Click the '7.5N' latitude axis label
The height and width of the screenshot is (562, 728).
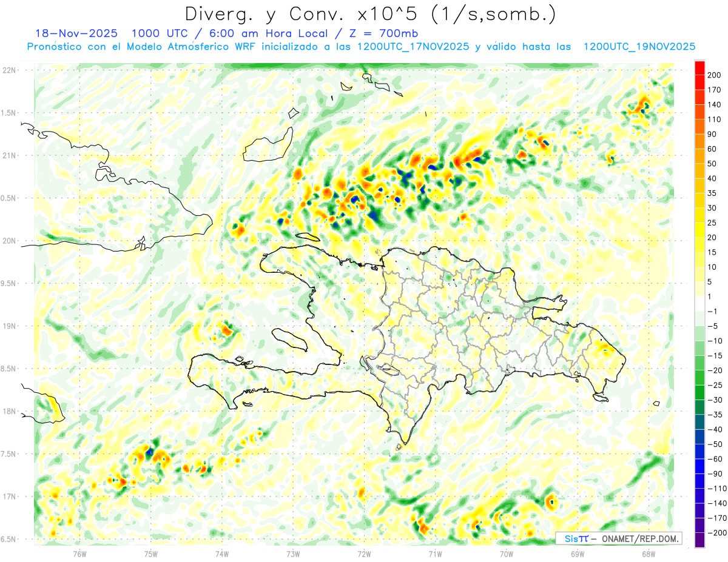click(x=8, y=453)
